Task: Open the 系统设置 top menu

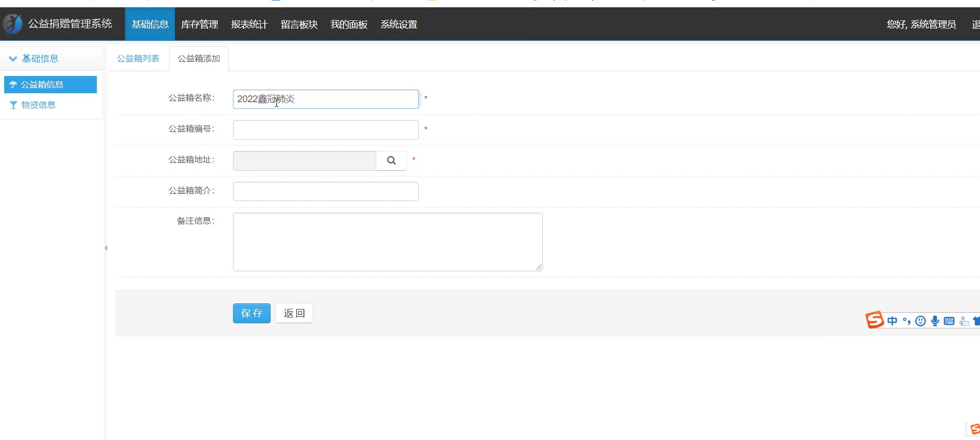Action: pyautogui.click(x=398, y=24)
